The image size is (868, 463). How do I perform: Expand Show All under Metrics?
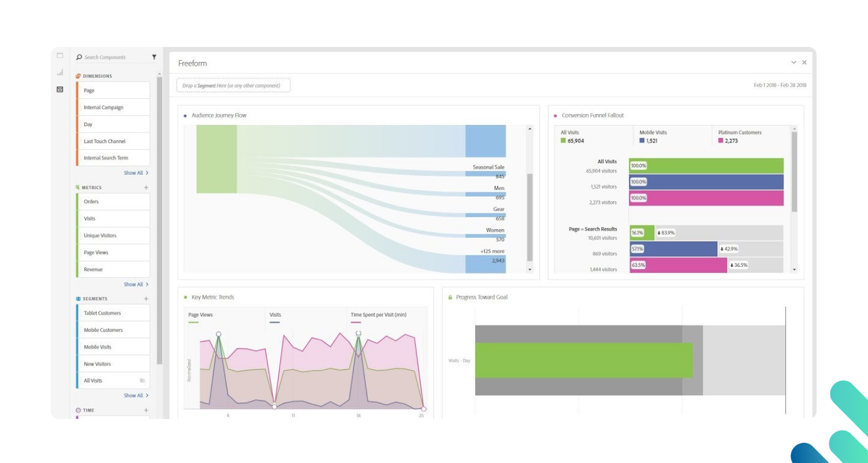pos(135,284)
